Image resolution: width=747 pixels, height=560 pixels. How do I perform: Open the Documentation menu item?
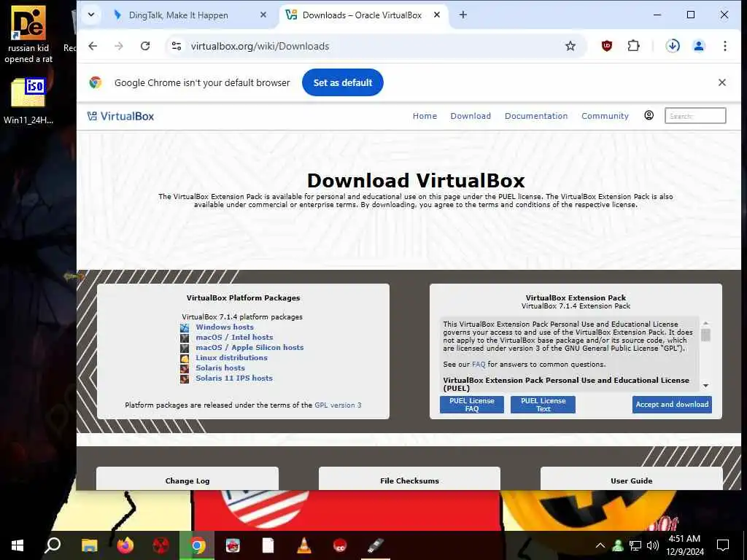[x=536, y=116]
